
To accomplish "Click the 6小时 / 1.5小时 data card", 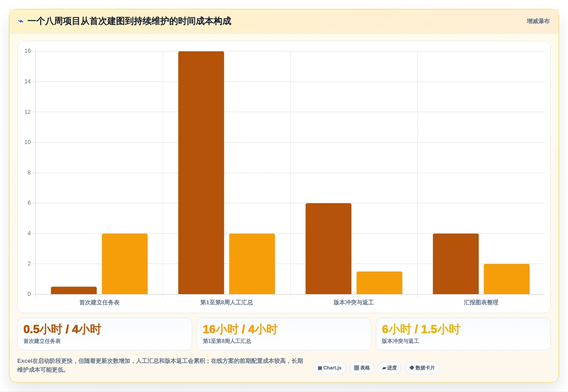I will [463, 334].
